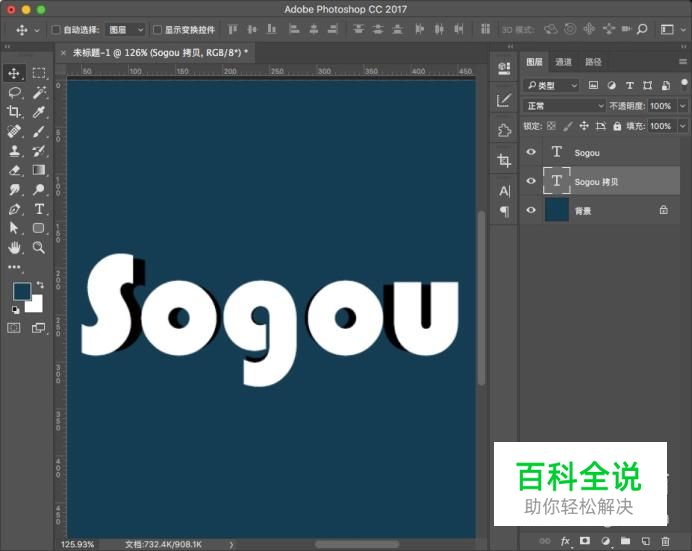The height and width of the screenshot is (551, 692).
Task: Open the opacity slider dropdown arrow
Action: click(x=683, y=106)
